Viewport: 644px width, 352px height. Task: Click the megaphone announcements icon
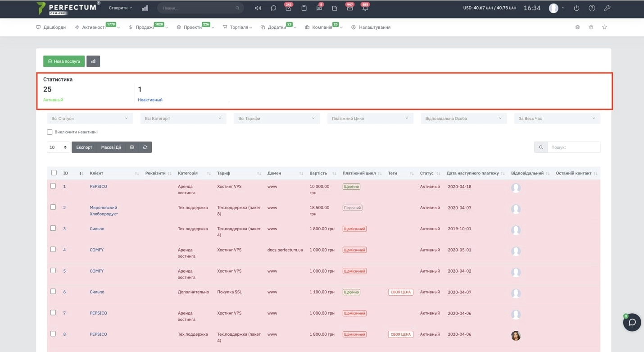pyautogui.click(x=258, y=8)
